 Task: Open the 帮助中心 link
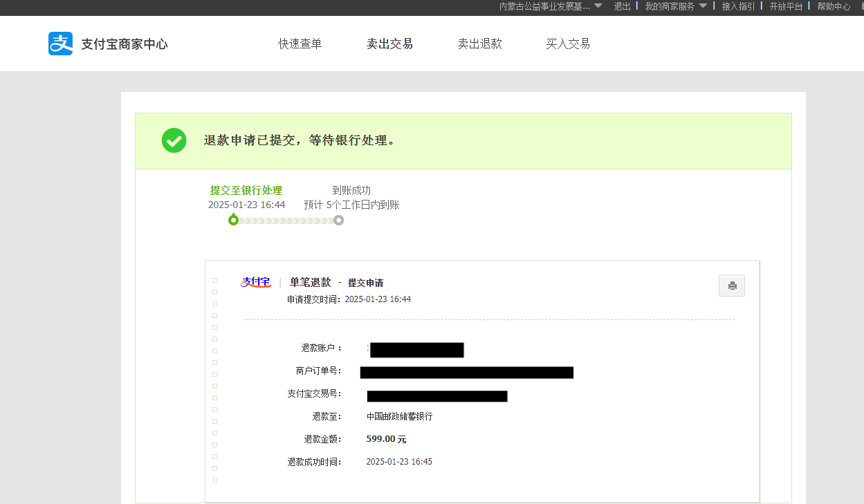coord(834,6)
